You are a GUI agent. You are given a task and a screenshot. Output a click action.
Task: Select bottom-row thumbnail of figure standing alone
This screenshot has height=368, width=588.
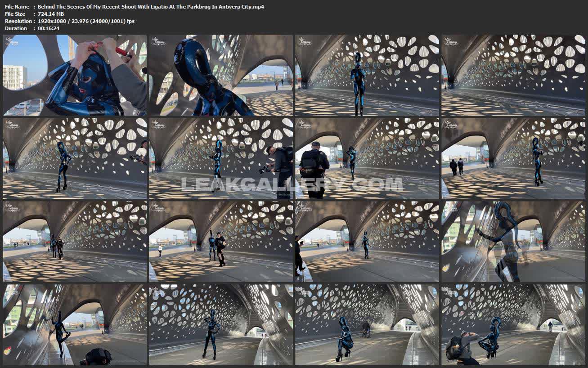(x=221, y=324)
